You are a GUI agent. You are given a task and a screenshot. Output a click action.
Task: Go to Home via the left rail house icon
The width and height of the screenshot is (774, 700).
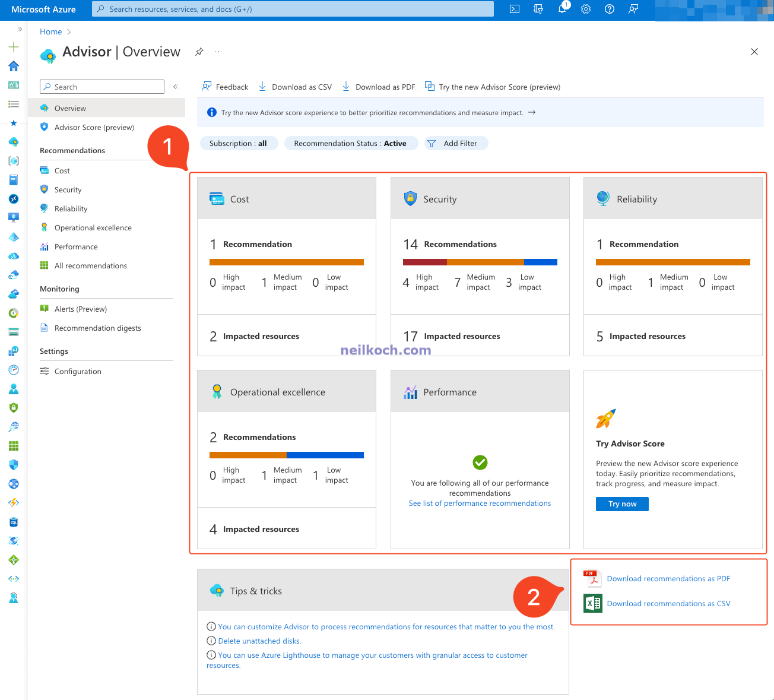[14, 66]
